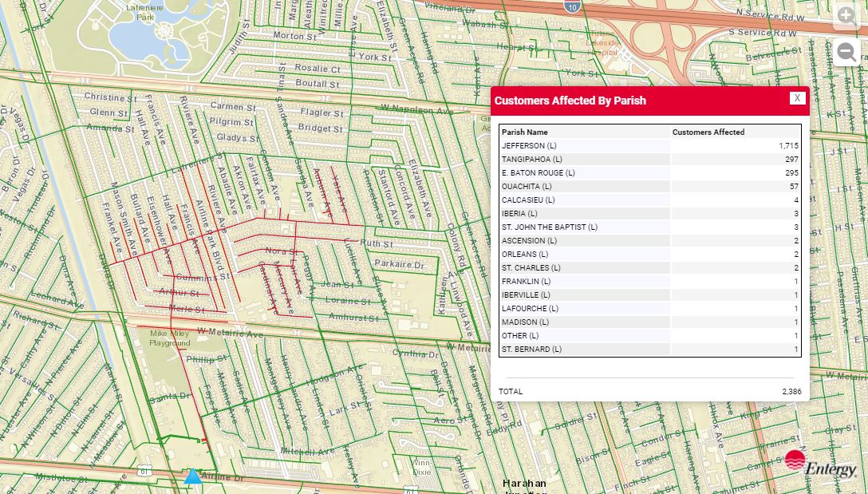
Task: Click the Cummins St outage street label
Action: (x=203, y=277)
